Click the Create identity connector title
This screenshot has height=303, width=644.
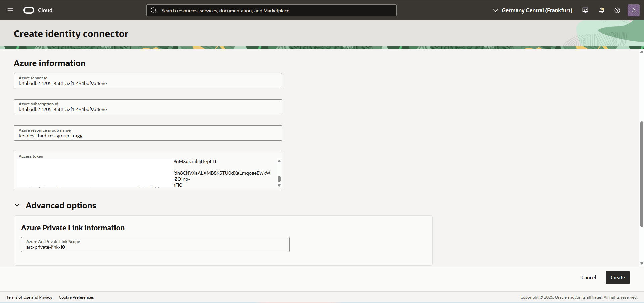tap(71, 34)
